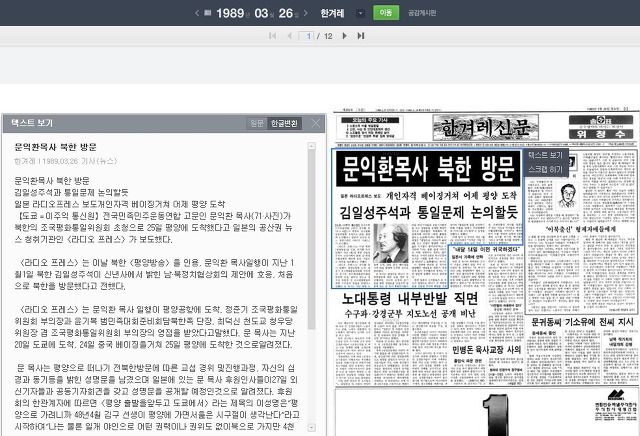Click the page number input field
640x436 pixels.
click(x=306, y=36)
